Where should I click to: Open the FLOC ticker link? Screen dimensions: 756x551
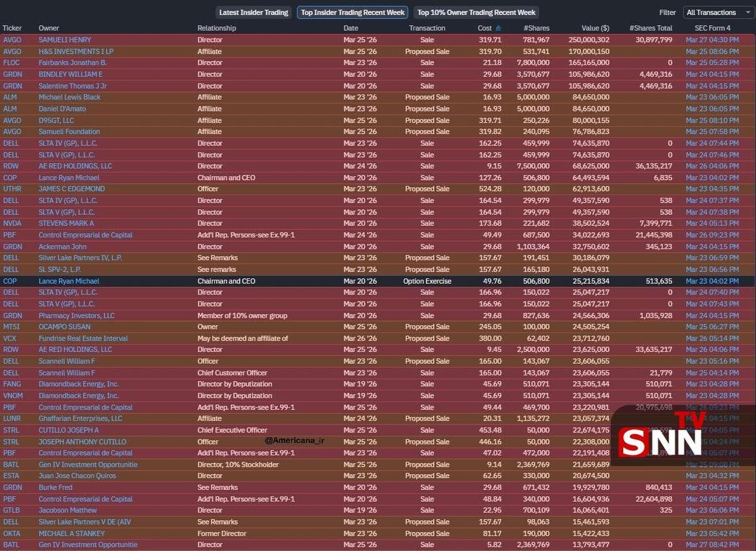pos(11,63)
